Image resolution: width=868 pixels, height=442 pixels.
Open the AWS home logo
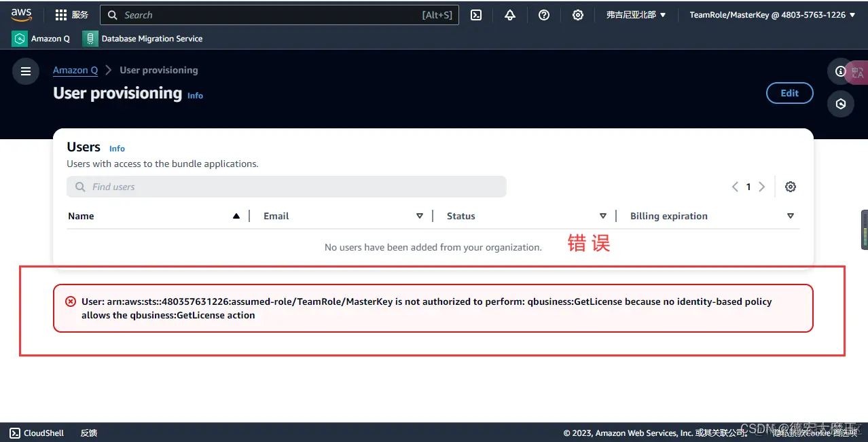(x=21, y=14)
